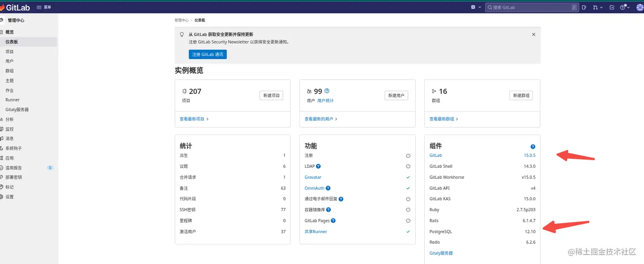
Task: Open 消息 section in sidebar
Action: 9,138
